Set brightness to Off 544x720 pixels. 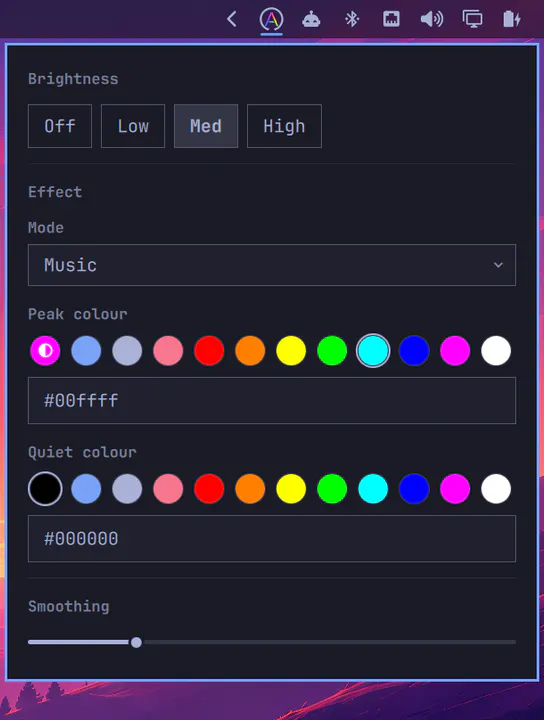click(x=60, y=126)
